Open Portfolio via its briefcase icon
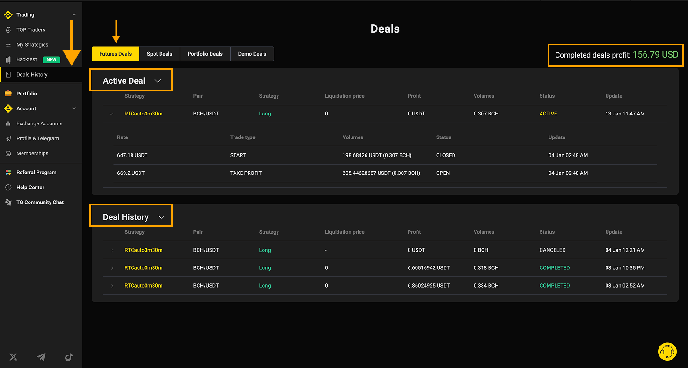Viewport: 688px width, 368px height. point(8,93)
